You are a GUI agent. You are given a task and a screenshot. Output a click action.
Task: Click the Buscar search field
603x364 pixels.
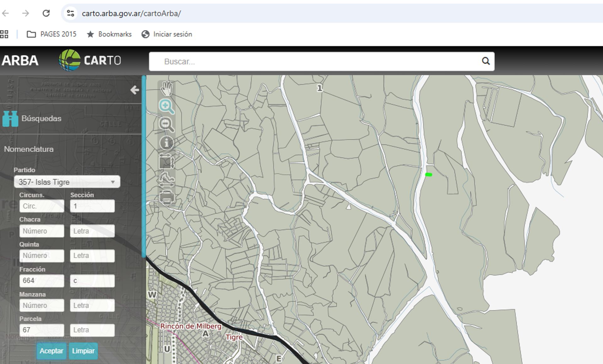point(314,62)
